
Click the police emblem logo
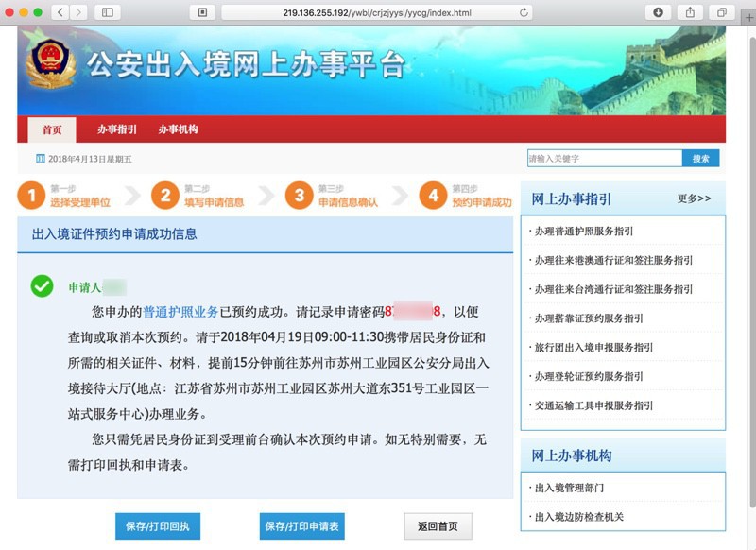[51, 63]
